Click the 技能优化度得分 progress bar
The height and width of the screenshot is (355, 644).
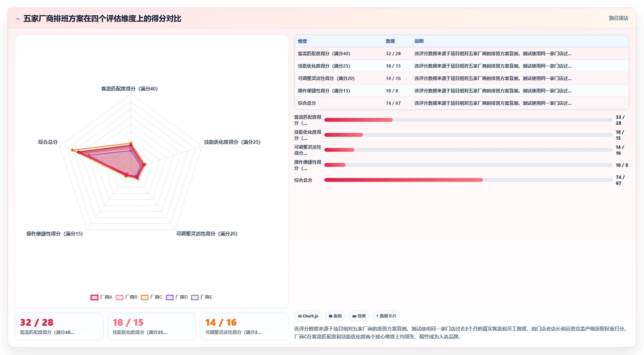pyautogui.click(x=468, y=135)
